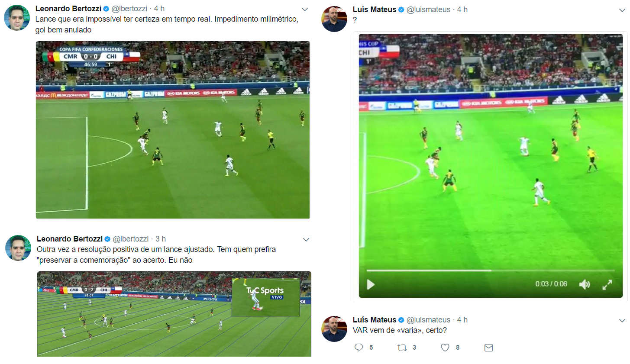The height and width of the screenshot is (364, 630).
Task: Enter fullscreen mode on the video
Action: click(x=607, y=284)
